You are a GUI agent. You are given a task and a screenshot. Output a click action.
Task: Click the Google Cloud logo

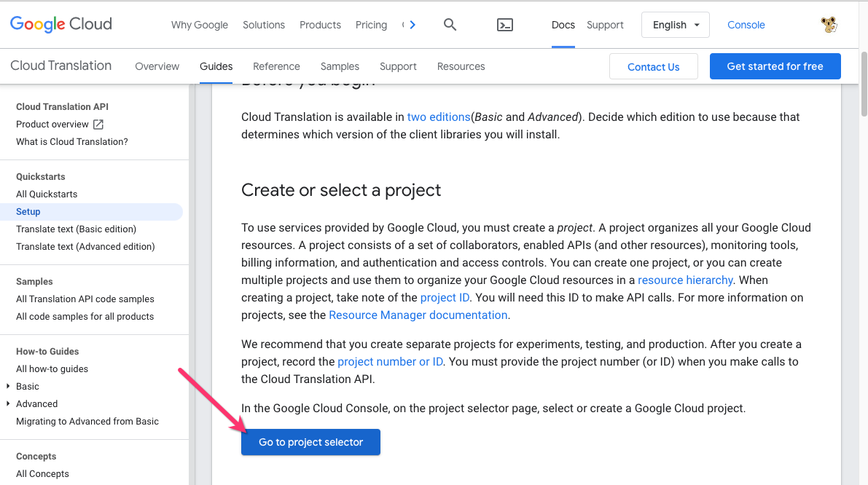coord(61,24)
